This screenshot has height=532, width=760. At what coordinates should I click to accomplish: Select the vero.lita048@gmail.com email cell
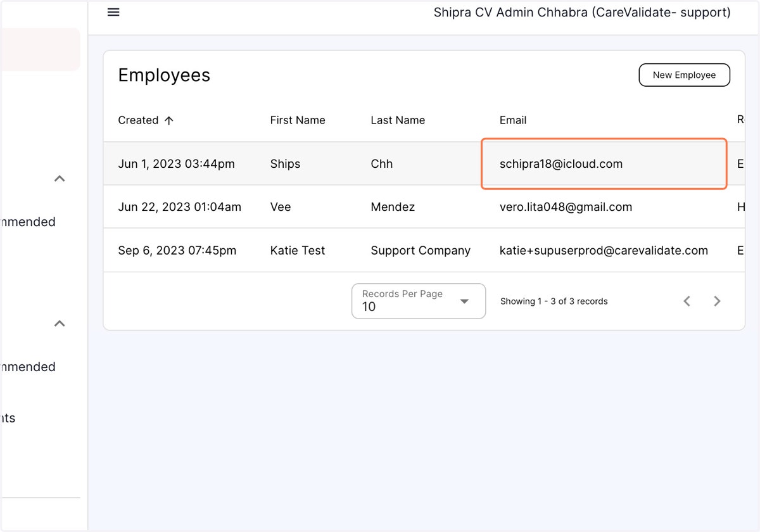pyautogui.click(x=566, y=207)
